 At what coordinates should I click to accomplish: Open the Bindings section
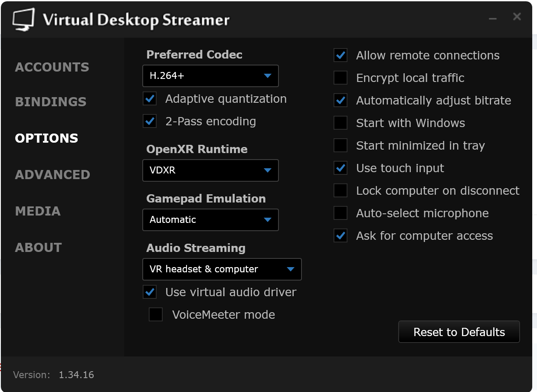click(51, 102)
